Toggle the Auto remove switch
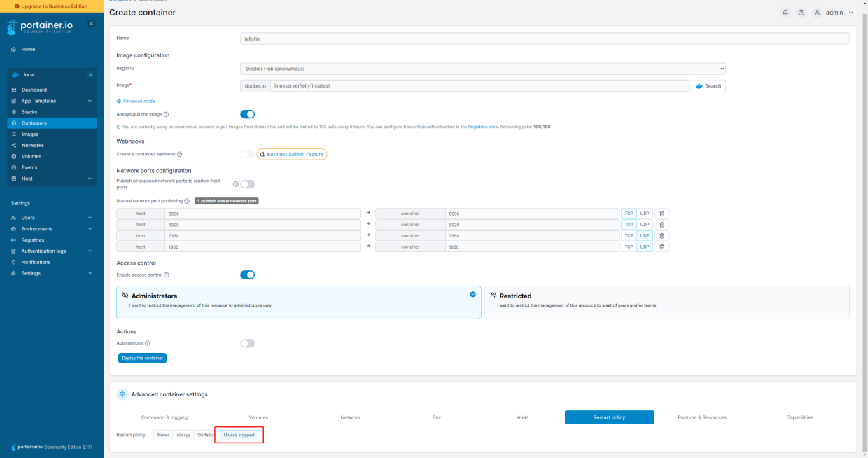Image resolution: width=868 pixels, height=458 pixels. click(x=248, y=344)
